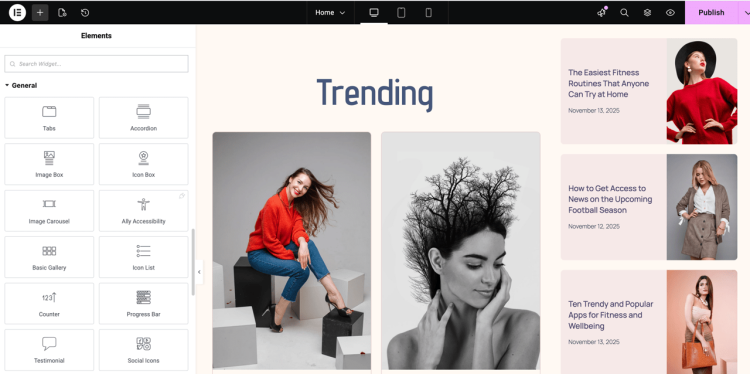Open 'Ten Trendy and Popular Apps' post
The height and width of the screenshot is (374, 750).
611,315
